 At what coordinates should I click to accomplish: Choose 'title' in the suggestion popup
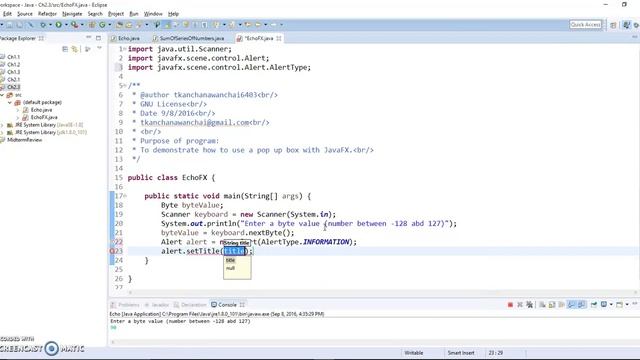230,260
